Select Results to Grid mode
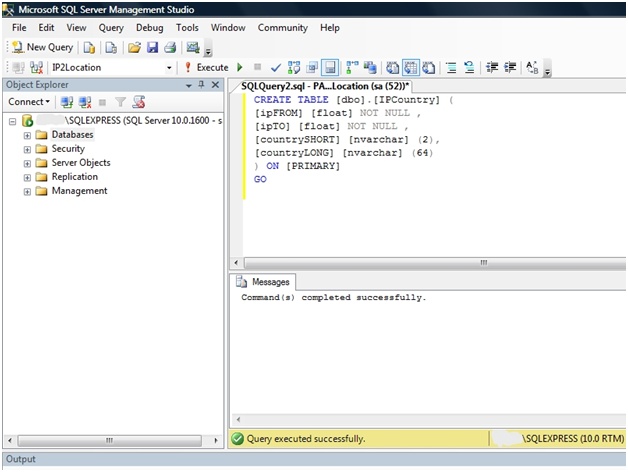628x472 pixels. pyautogui.click(x=411, y=67)
